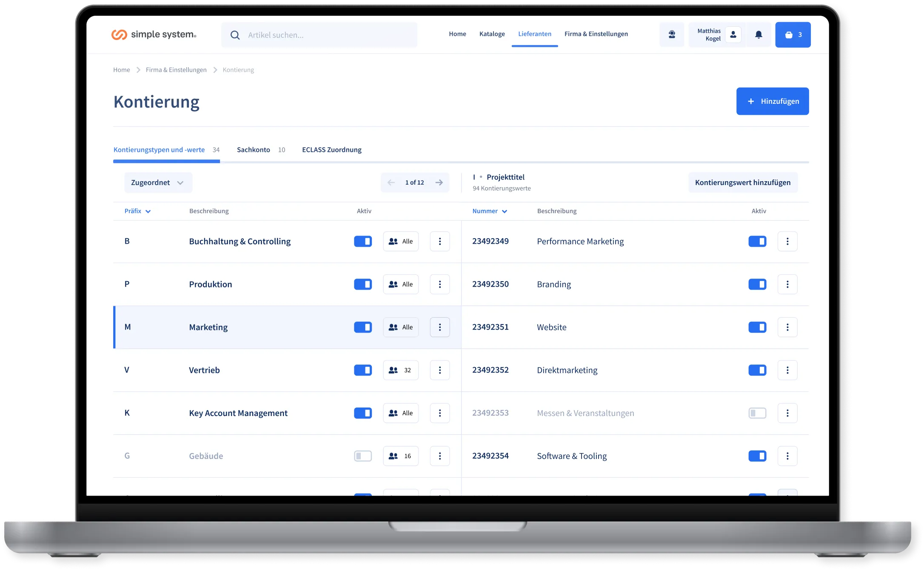Click the notification bell icon
The width and height of the screenshot is (924, 570).
(x=759, y=35)
